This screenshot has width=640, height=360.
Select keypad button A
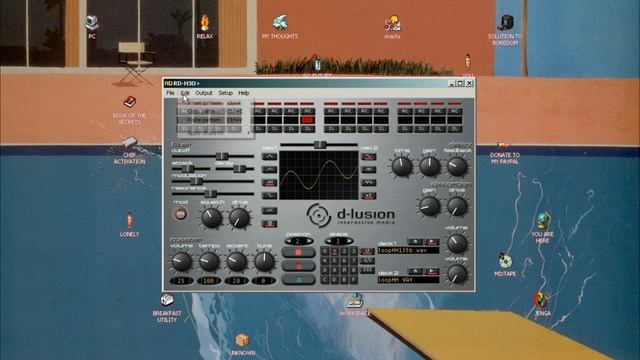tap(344, 270)
